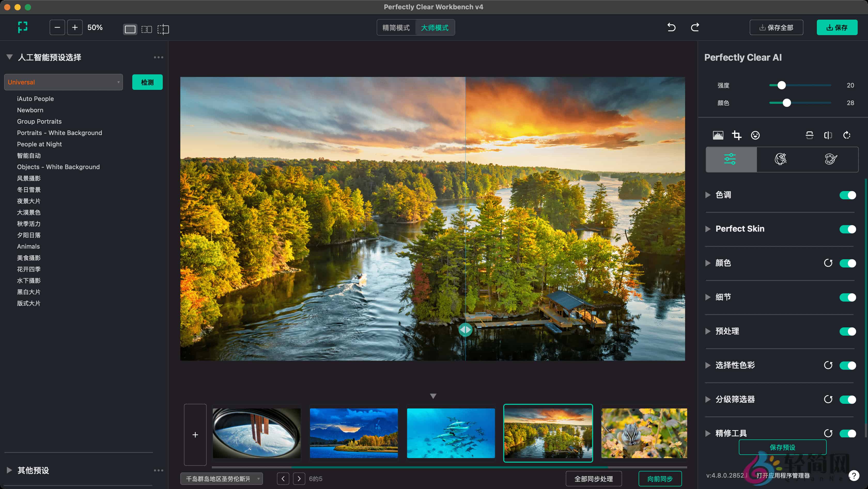Click the crop tool icon

[x=737, y=135]
